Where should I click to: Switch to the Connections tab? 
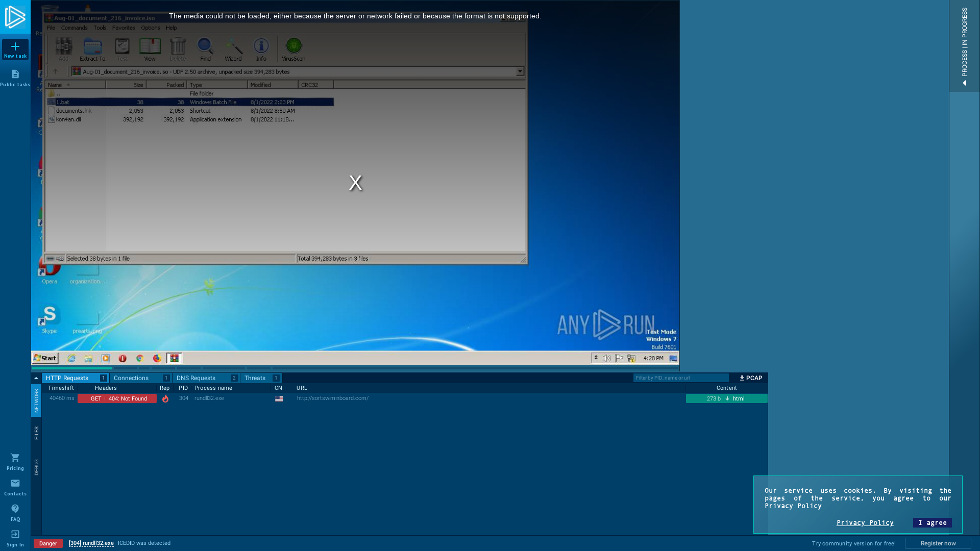pos(131,378)
